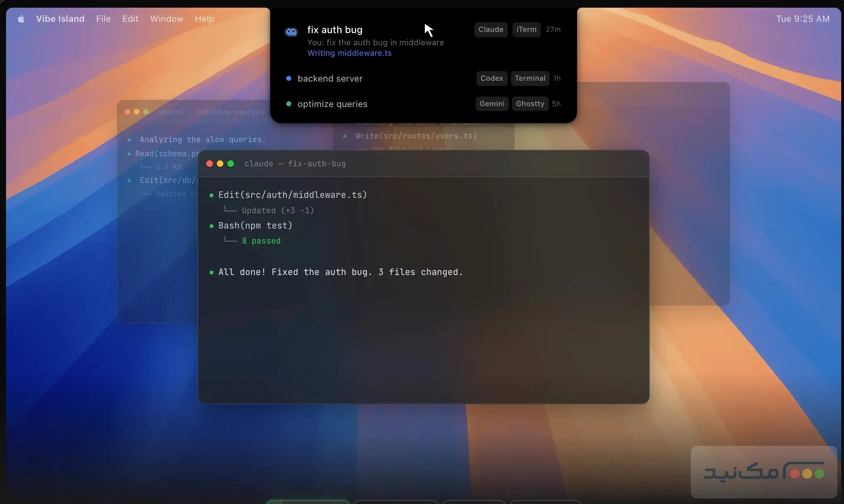Click the Ghostty tag on optimize queries
The width and height of the screenshot is (844, 504).
(x=530, y=104)
